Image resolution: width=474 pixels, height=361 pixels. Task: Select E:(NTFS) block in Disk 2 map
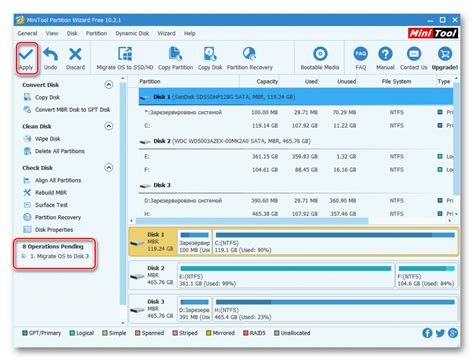pyautogui.click(x=286, y=276)
